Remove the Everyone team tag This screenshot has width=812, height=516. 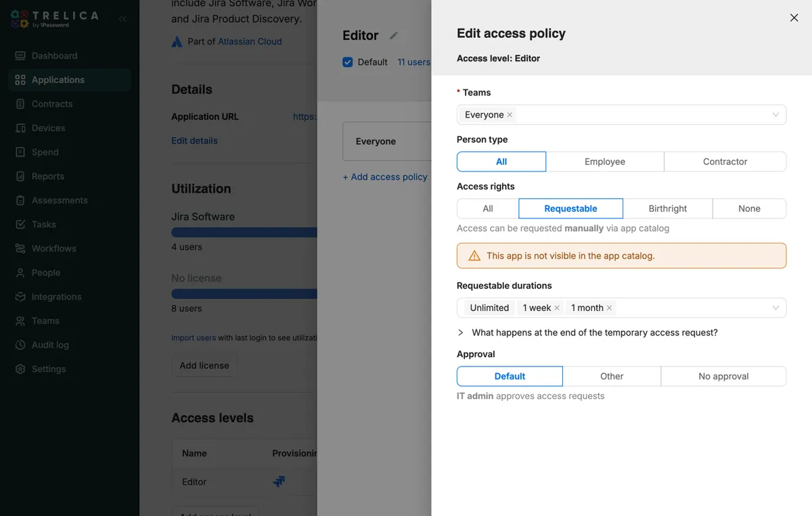[510, 115]
